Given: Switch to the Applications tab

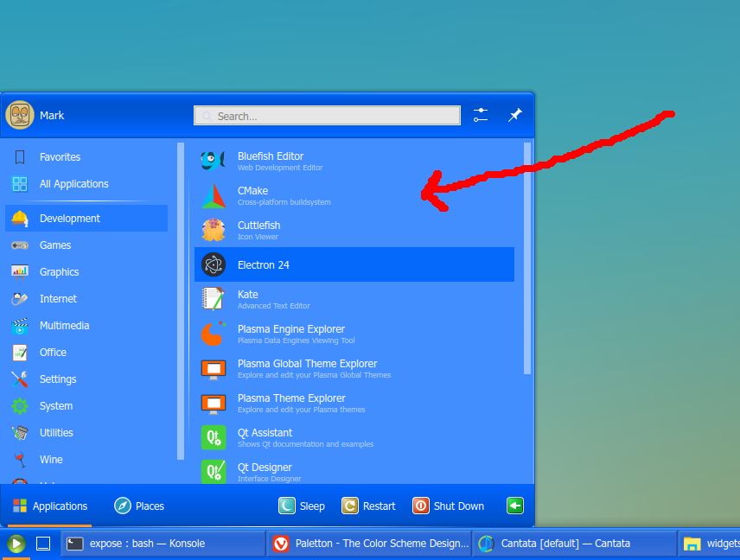Looking at the screenshot, I should [x=50, y=506].
